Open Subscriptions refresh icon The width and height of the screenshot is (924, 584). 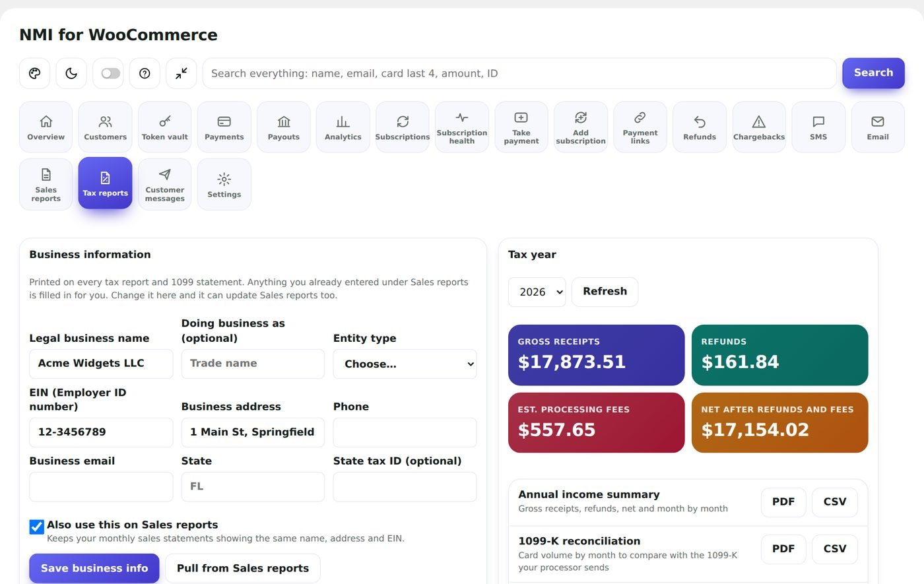(x=403, y=127)
